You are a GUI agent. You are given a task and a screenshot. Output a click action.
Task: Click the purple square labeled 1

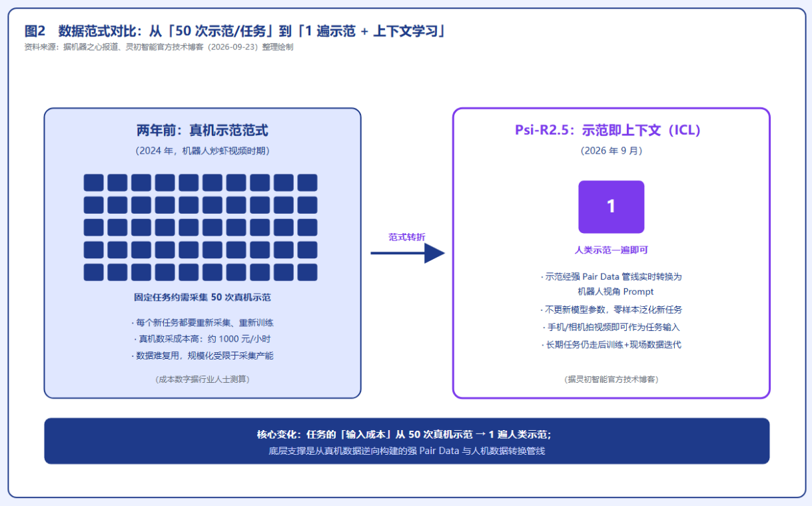(x=611, y=207)
